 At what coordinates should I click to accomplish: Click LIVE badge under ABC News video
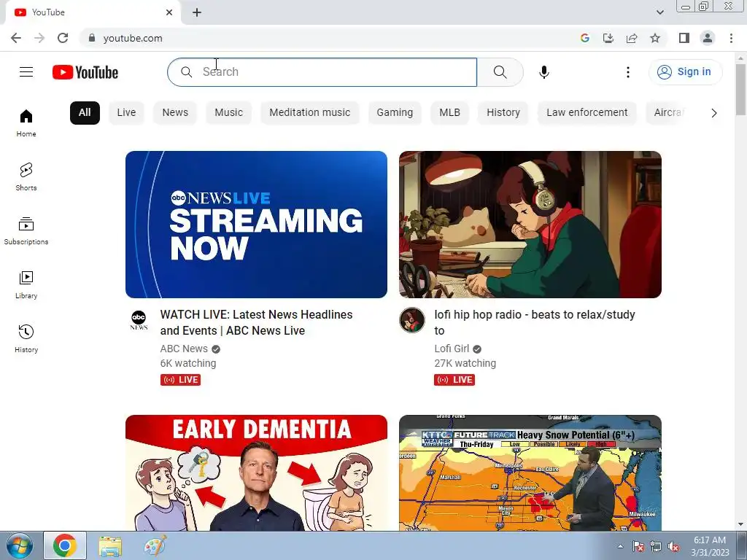181,379
